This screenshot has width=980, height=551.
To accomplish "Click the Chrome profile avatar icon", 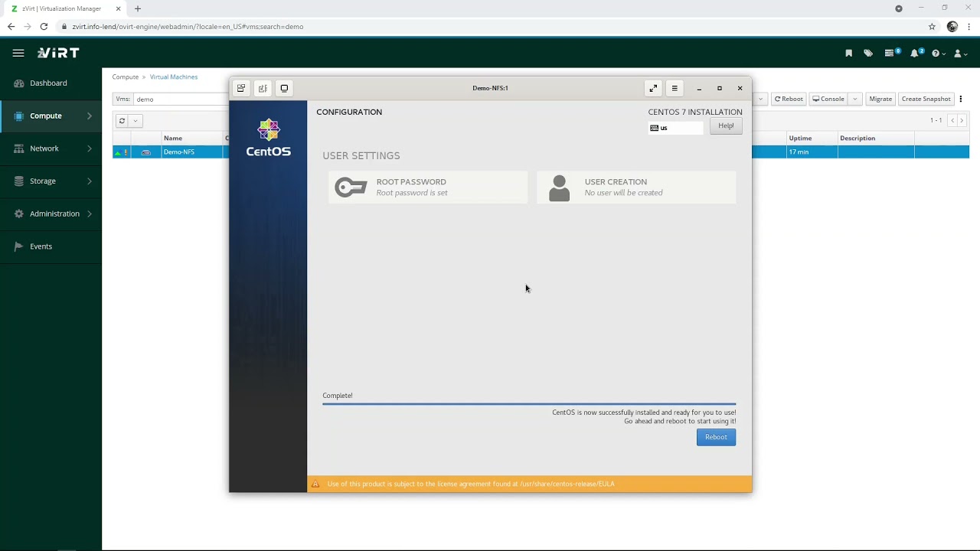I will click(x=952, y=26).
